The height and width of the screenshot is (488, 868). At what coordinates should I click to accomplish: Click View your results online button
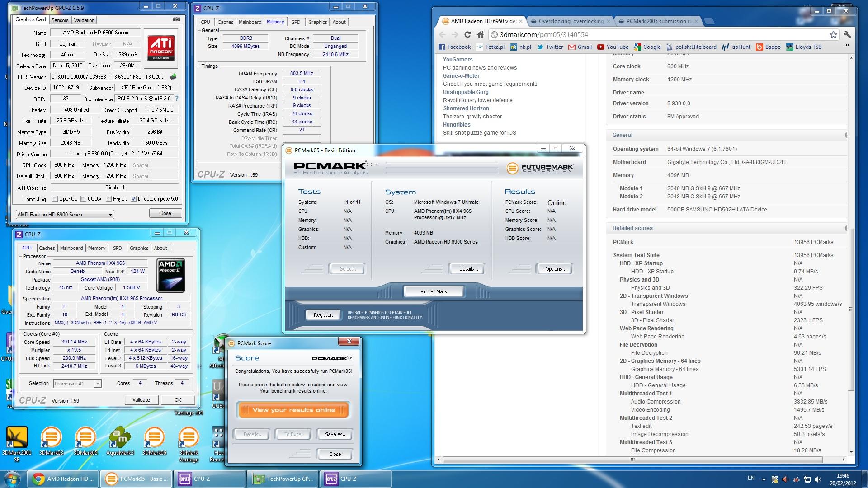click(293, 410)
